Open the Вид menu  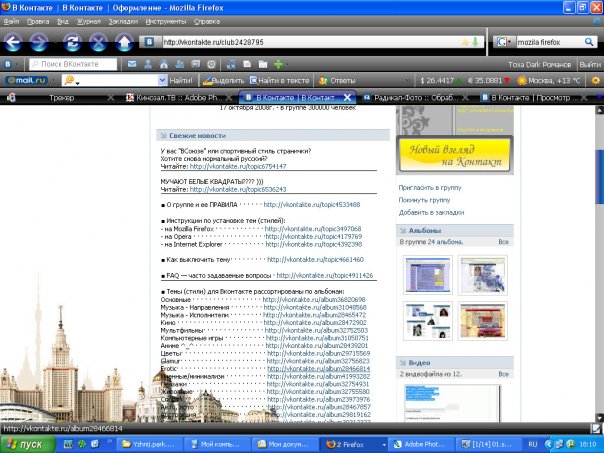pos(63,22)
